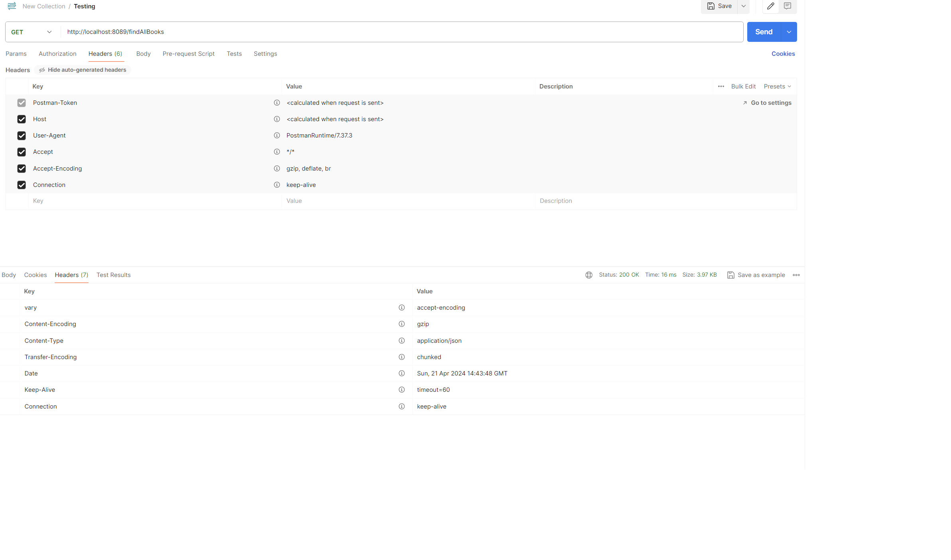Image resolution: width=951 pixels, height=560 pixels.
Task: Click info icon next to Keep-Alive
Action: tap(402, 390)
